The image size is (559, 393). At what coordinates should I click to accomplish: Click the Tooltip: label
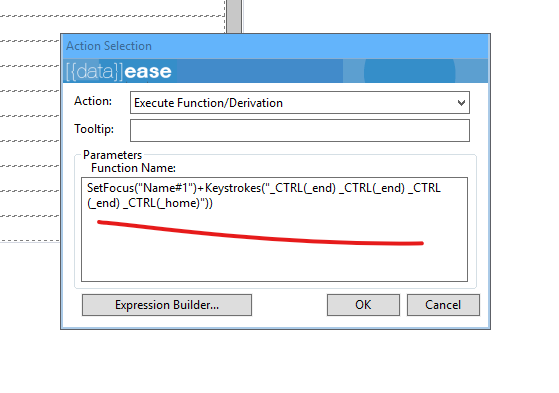(94, 129)
